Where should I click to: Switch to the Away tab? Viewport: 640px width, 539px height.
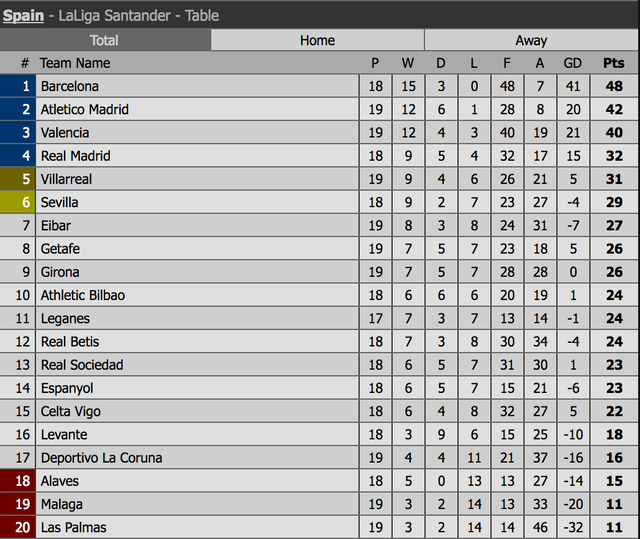(x=531, y=40)
